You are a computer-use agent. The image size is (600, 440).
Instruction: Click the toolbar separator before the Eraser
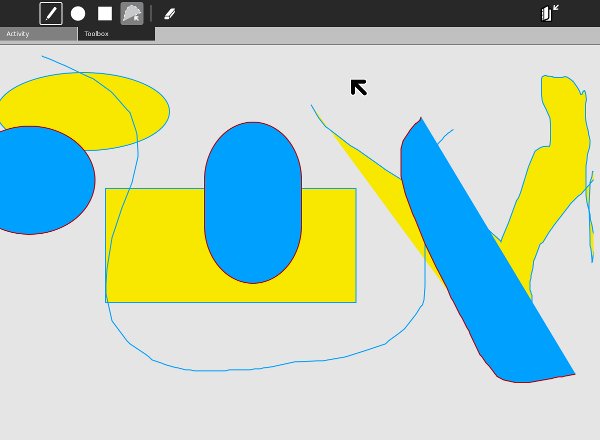coord(151,14)
